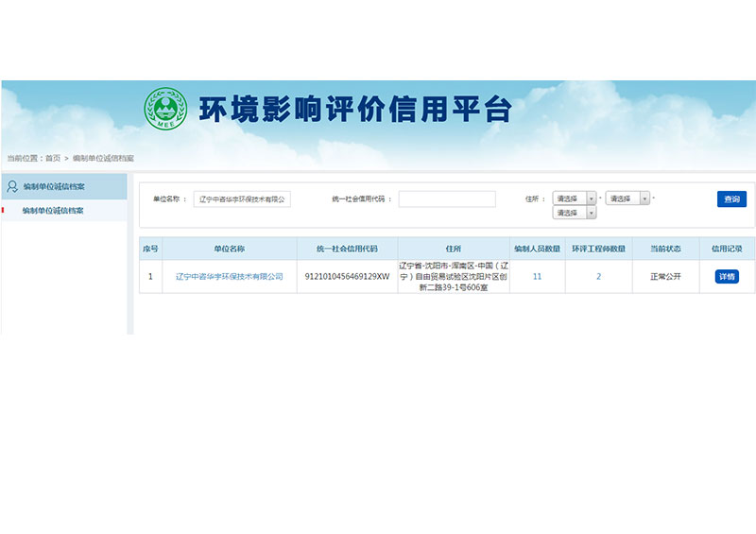Open the first 住所 province dropdown
The height and width of the screenshot is (534, 756).
pos(574,198)
